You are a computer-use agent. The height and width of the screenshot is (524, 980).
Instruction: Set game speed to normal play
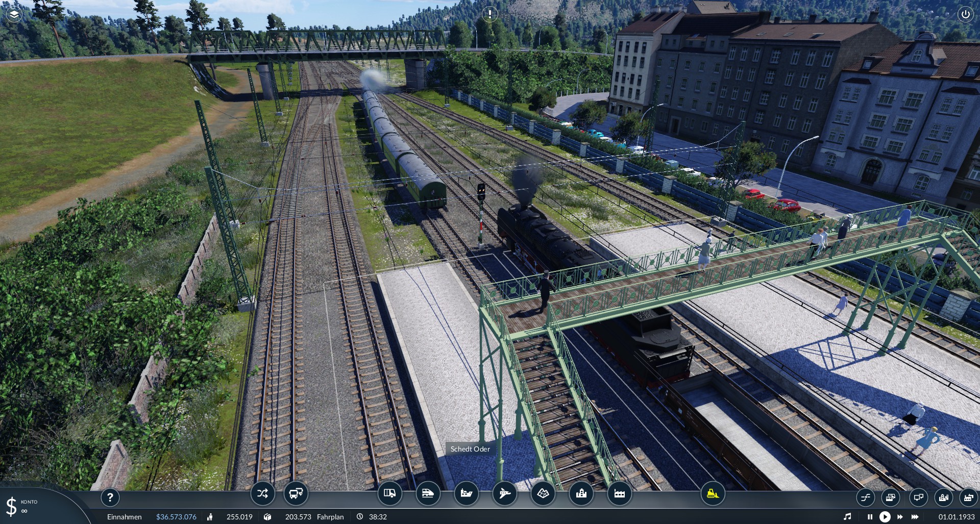tap(885, 517)
